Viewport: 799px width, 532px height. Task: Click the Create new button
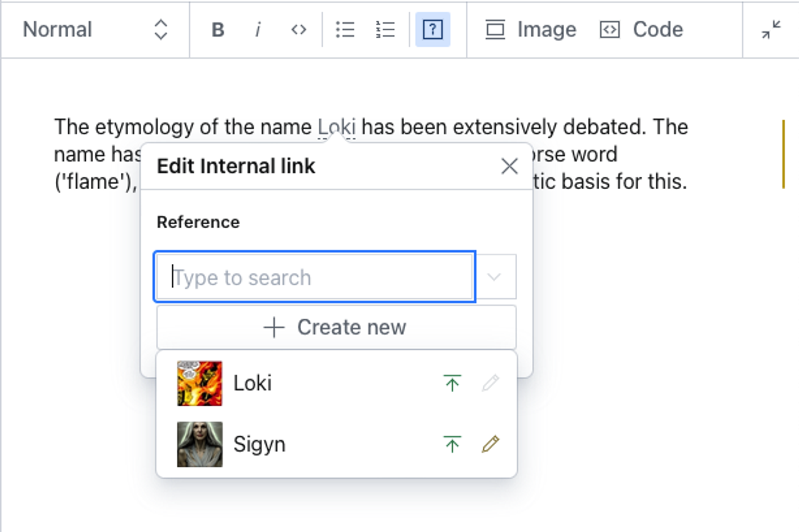(x=336, y=327)
